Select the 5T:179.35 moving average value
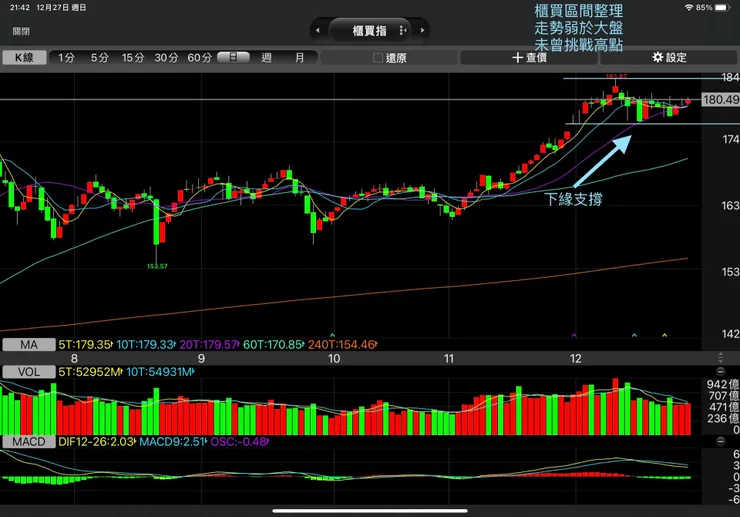 (x=85, y=345)
